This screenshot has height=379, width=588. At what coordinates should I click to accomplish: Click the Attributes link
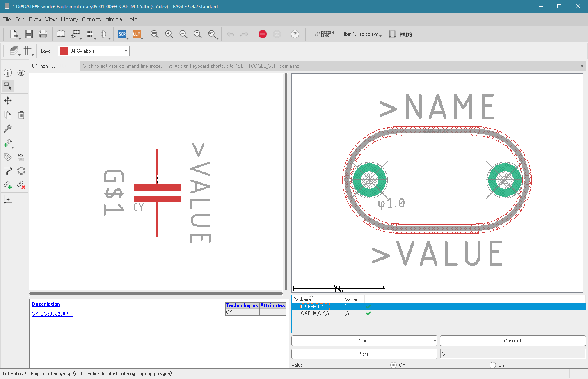tap(272, 305)
